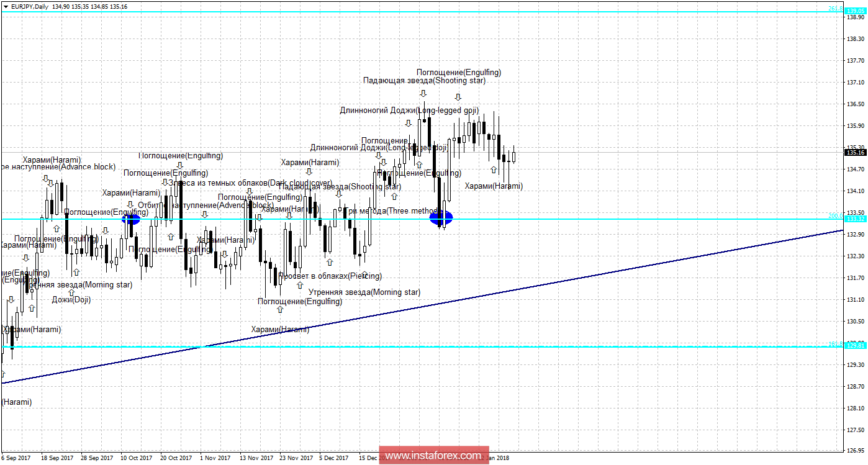Click the up-arrow beneath the Piercing pattern label
This screenshot has width=868, height=465.
coord(300,285)
